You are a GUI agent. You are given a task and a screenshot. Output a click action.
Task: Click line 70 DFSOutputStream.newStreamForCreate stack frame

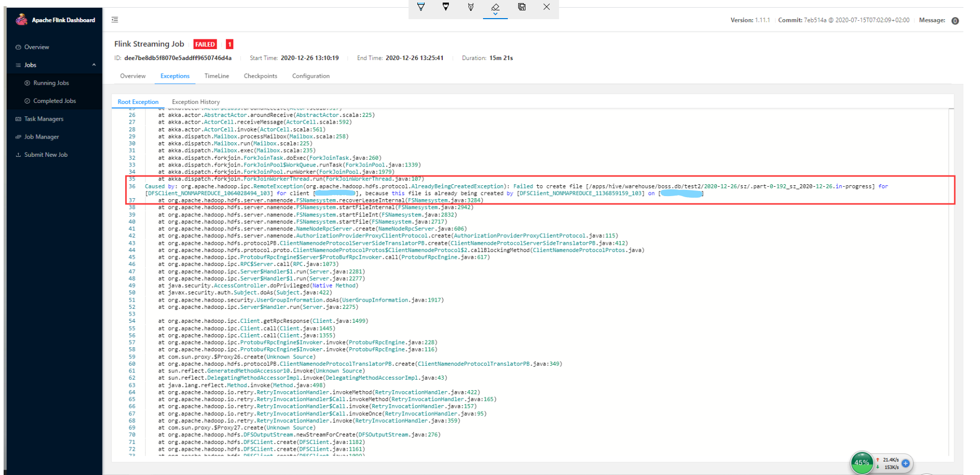pyautogui.click(x=299, y=435)
